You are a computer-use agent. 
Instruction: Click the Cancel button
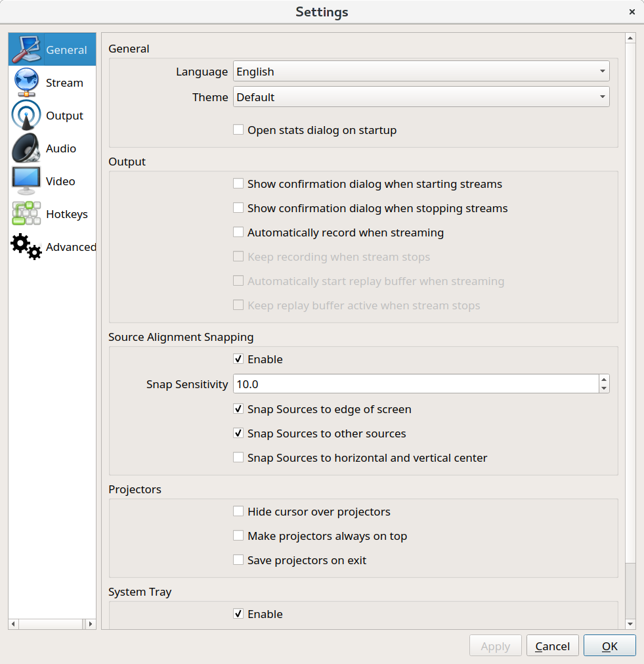(x=552, y=646)
